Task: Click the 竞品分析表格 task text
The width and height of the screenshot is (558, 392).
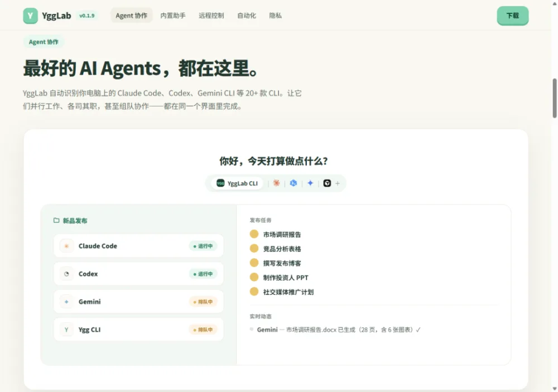Action: pos(282,249)
